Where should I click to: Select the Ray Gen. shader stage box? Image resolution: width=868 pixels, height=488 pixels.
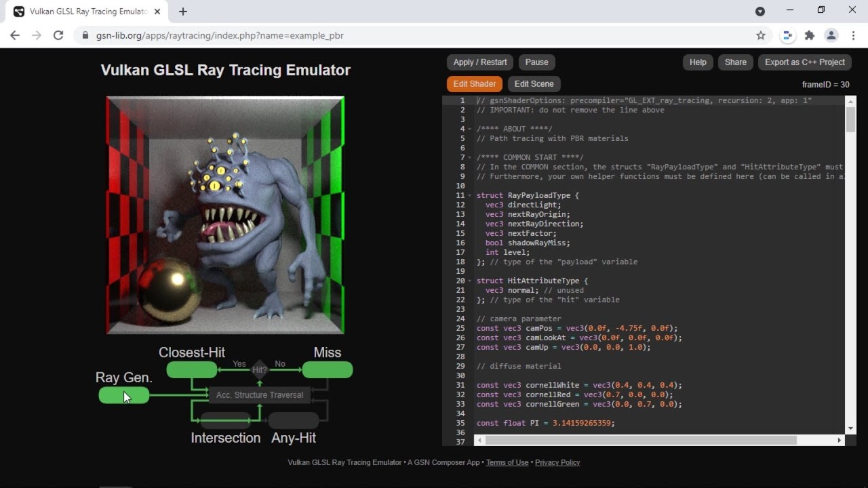click(124, 395)
